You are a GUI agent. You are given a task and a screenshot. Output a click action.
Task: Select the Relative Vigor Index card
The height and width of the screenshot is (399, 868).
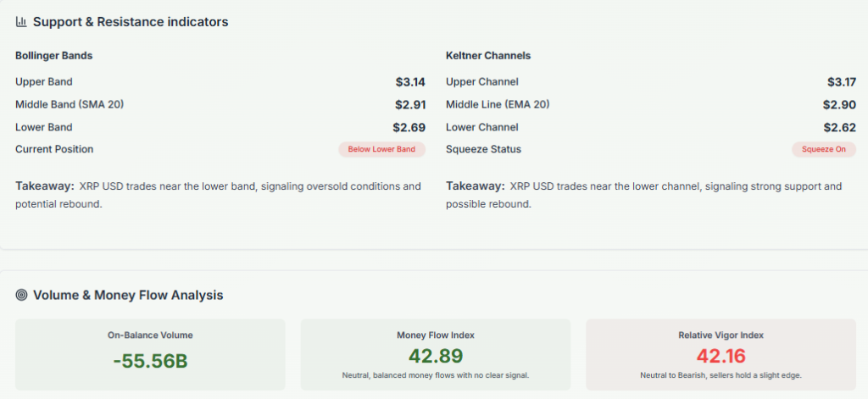click(x=721, y=354)
